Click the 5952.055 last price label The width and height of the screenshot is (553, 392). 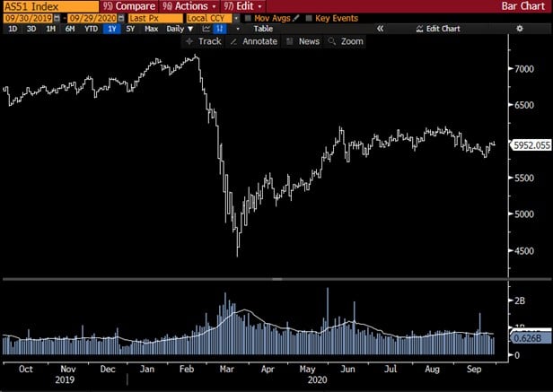click(530, 144)
